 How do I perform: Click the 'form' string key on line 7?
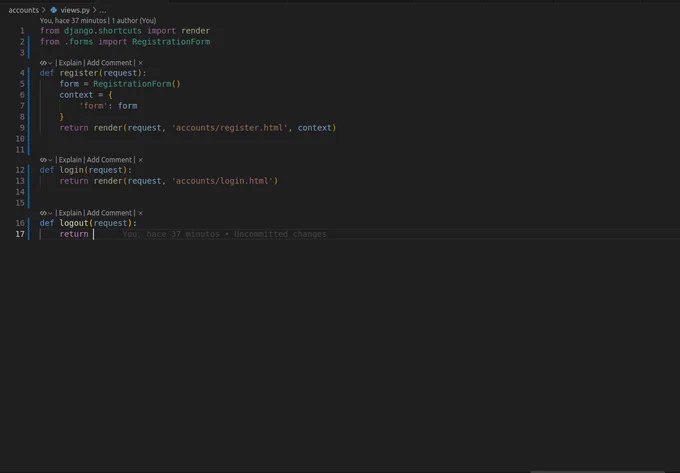(x=93, y=106)
